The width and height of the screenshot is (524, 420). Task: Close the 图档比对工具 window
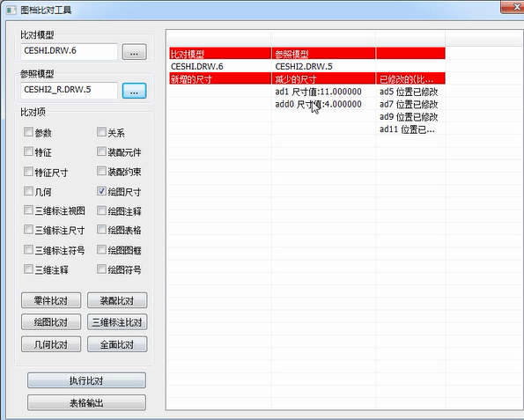513,7
